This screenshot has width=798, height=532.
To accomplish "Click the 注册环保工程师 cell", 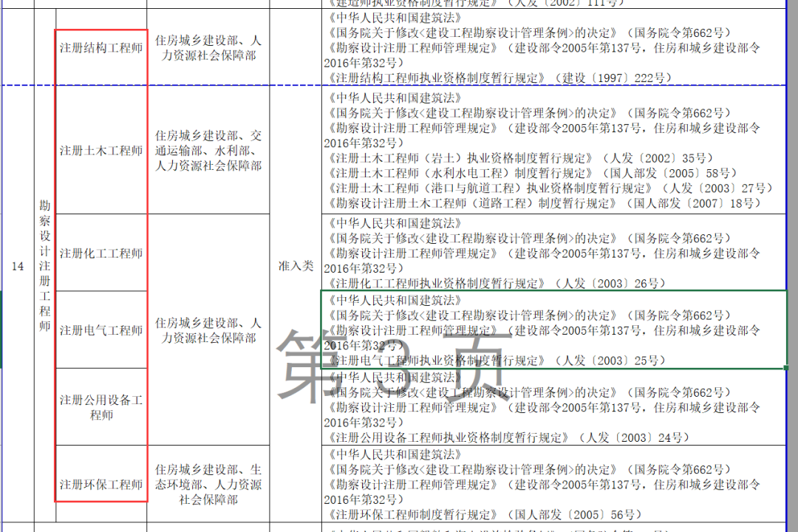I will click(101, 485).
